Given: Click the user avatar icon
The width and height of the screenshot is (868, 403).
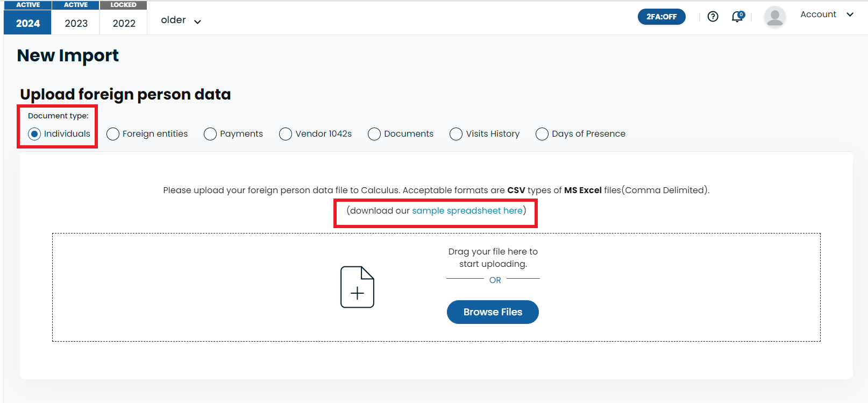Looking at the screenshot, I should [774, 17].
